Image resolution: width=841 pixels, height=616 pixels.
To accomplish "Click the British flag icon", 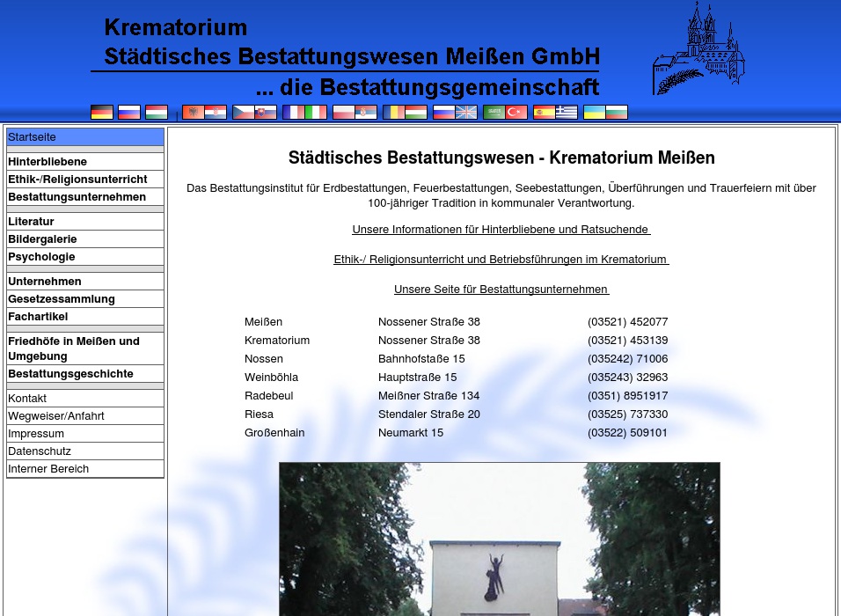I will click(x=466, y=112).
